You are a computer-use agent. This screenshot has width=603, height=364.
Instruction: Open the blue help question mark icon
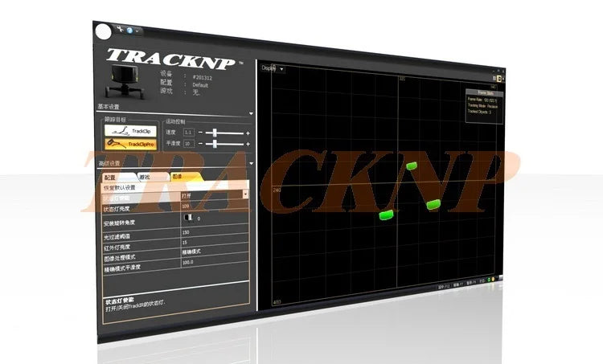pos(129,30)
